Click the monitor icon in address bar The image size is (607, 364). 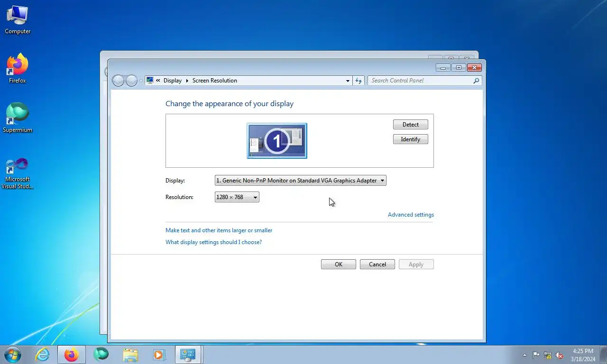150,81
